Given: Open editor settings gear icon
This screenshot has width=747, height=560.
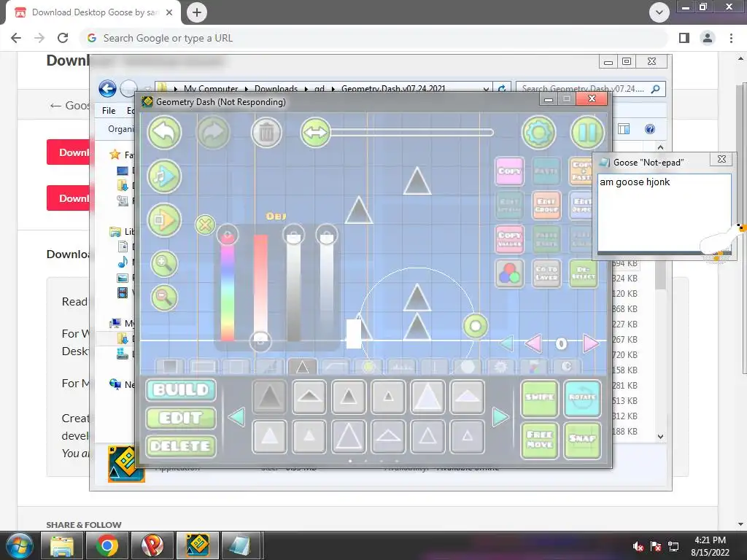Looking at the screenshot, I should [539, 133].
